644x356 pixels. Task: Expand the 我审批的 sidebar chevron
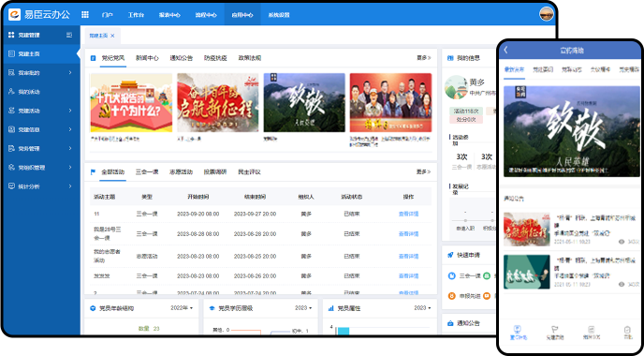[x=70, y=73]
